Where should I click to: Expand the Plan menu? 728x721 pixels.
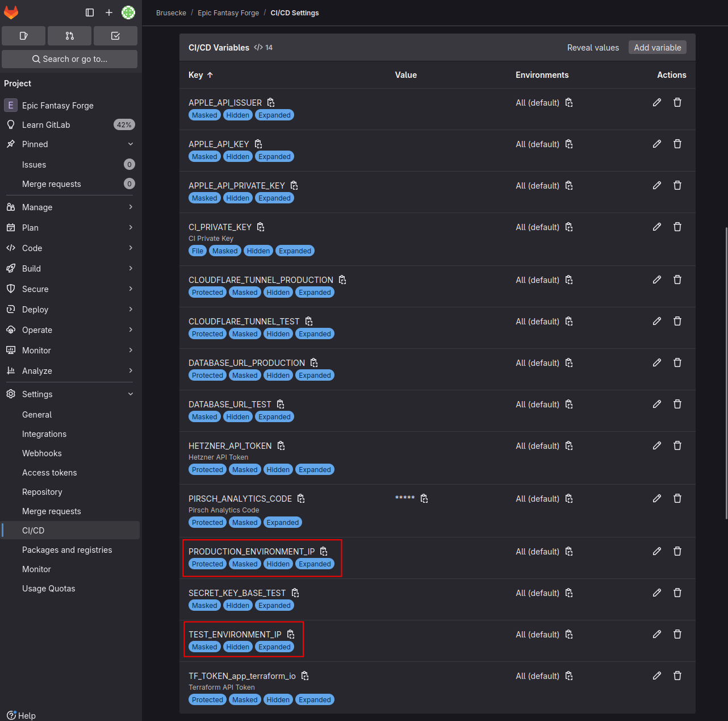coord(70,228)
